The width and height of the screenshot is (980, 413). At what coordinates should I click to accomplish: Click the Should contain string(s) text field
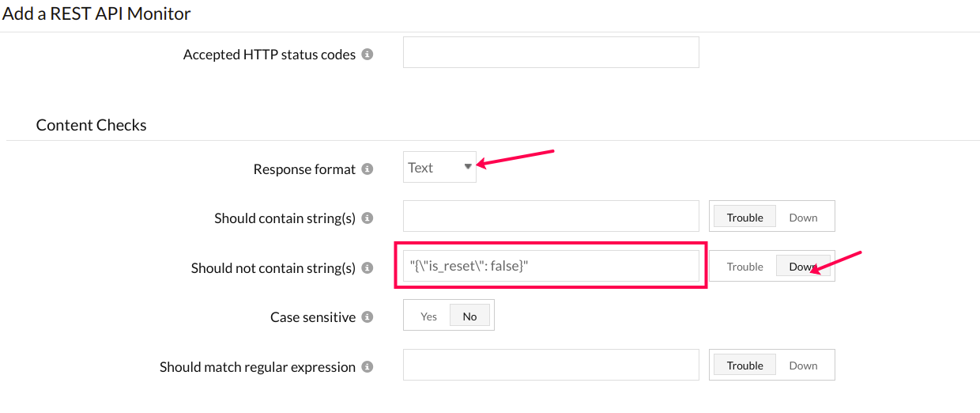(x=551, y=216)
